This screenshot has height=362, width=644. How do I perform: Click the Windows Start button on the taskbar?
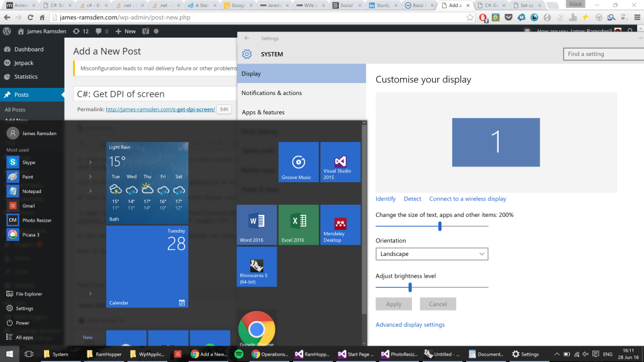click(9, 354)
